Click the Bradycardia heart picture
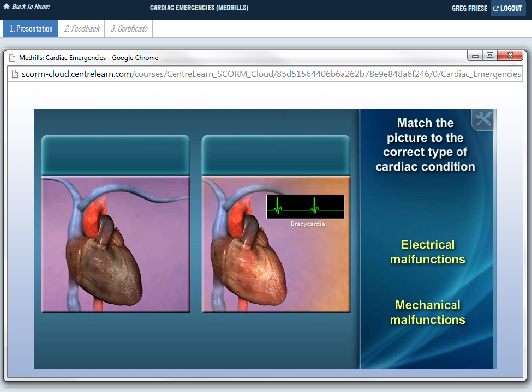Screen dimensions: 532x392 pos(276,244)
